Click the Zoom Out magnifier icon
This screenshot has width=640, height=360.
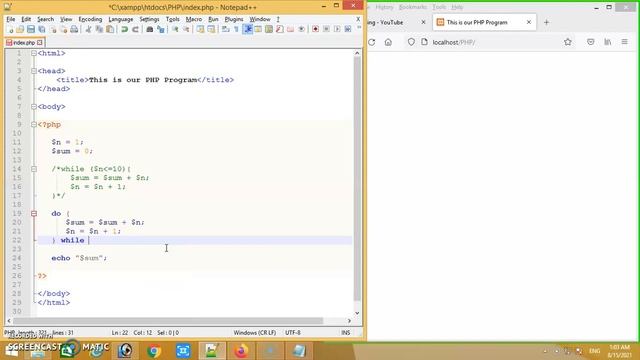pyautogui.click(x=186, y=29)
